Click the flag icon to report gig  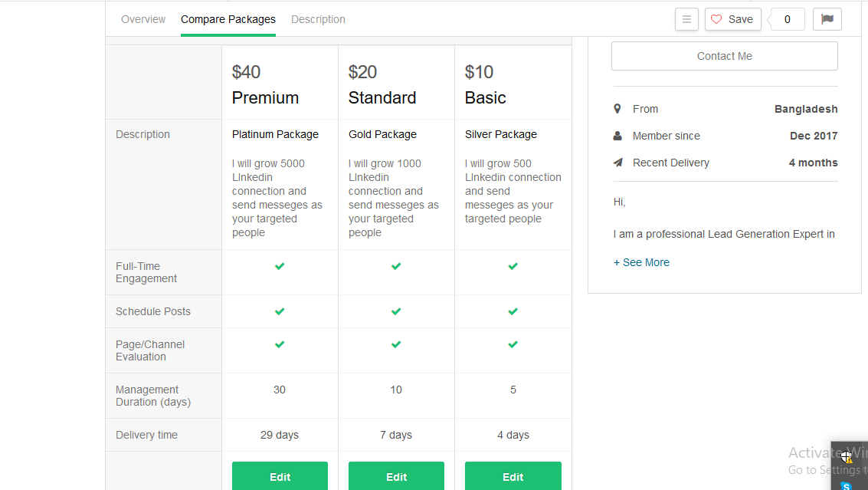coord(827,19)
